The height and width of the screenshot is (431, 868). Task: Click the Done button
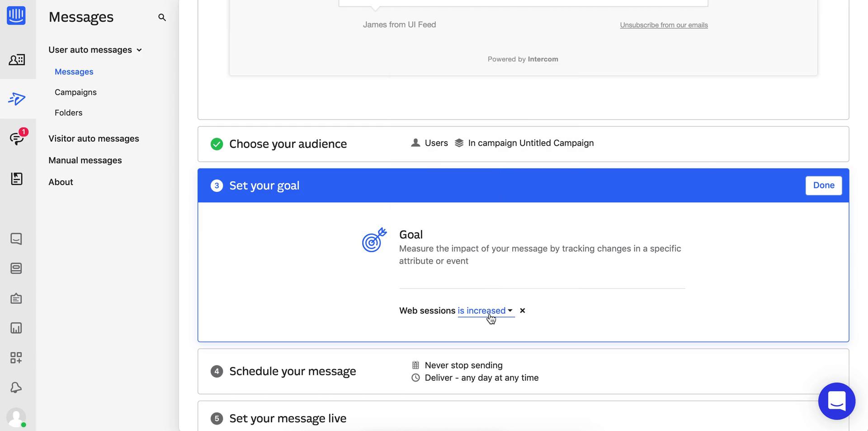click(x=823, y=186)
